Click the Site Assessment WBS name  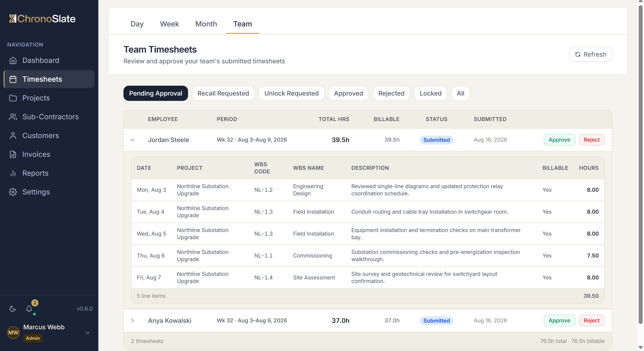click(314, 277)
